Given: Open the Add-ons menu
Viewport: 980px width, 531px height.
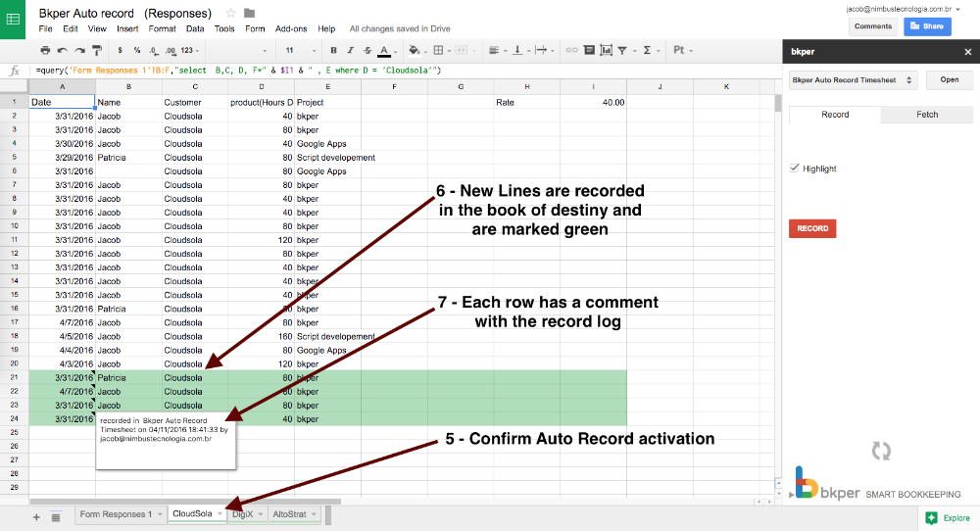Looking at the screenshot, I should click(x=291, y=28).
